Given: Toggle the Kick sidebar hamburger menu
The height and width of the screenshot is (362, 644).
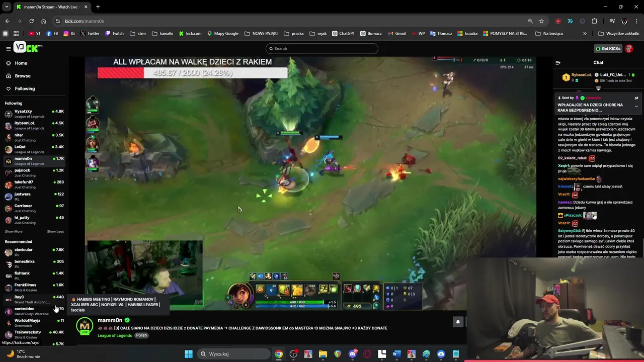Looking at the screenshot, I should click(8, 48).
